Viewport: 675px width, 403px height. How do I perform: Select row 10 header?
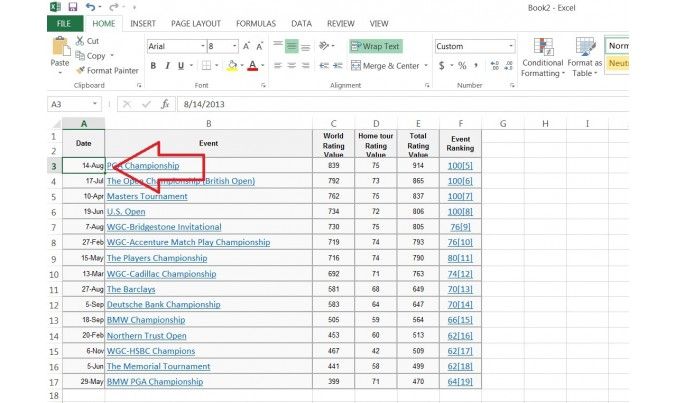(x=54, y=274)
